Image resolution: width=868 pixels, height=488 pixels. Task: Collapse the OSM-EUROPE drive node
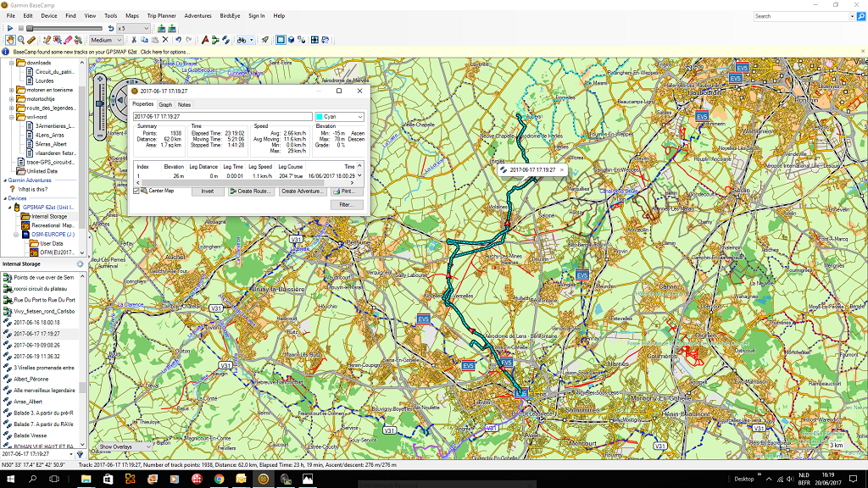16,235
